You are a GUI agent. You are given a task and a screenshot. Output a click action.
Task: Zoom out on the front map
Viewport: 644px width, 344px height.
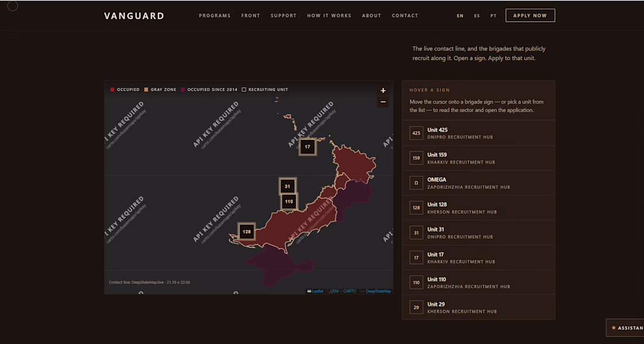[x=383, y=102]
